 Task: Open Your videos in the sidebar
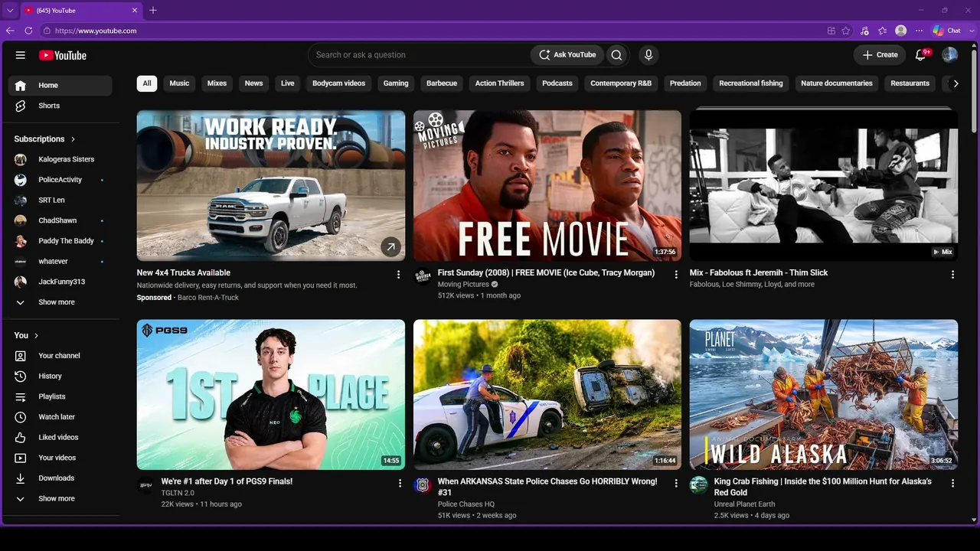coord(60,458)
